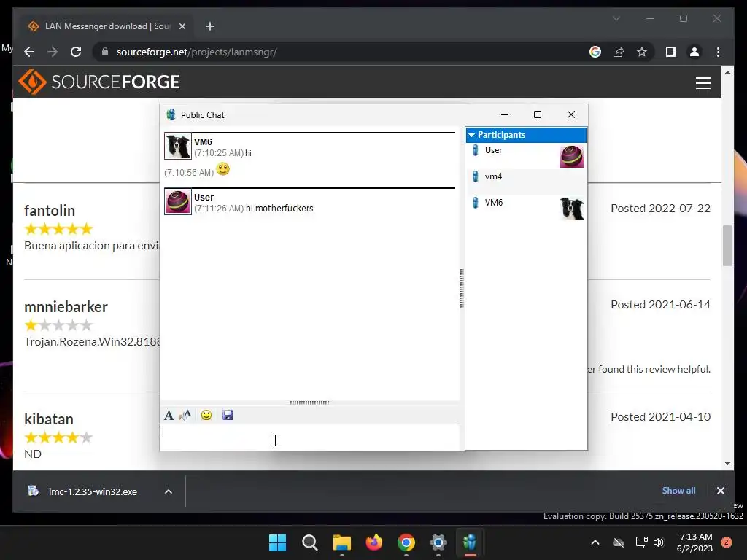The height and width of the screenshot is (560, 747).
Task: Open a new browser tab
Action: click(210, 26)
